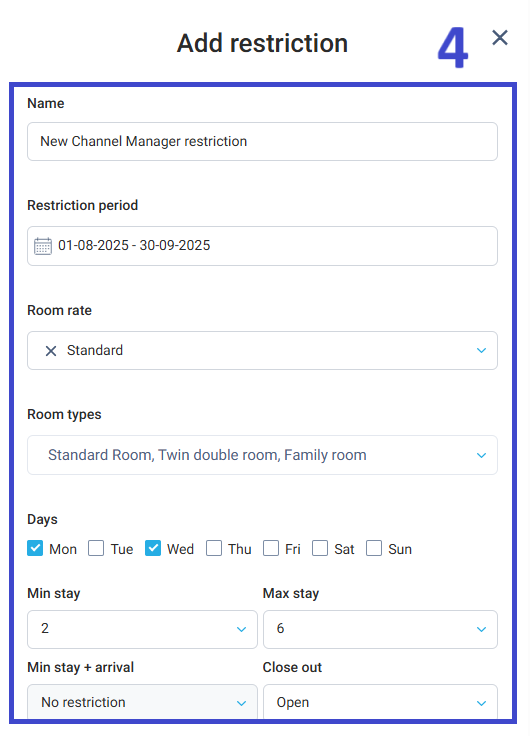
Task: Click the 'Days' label text
Action: [42, 519]
